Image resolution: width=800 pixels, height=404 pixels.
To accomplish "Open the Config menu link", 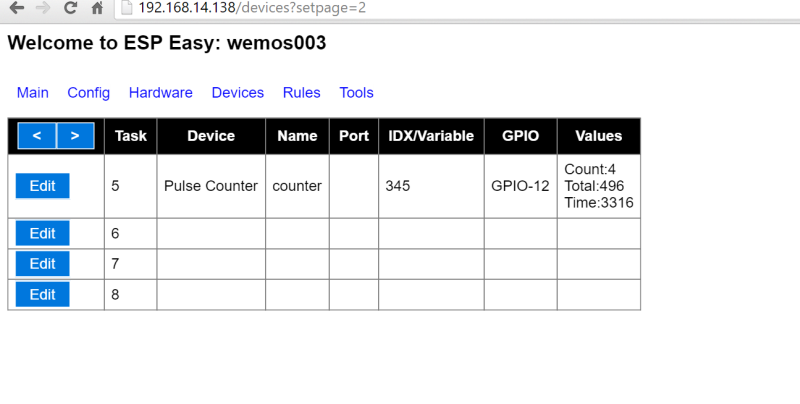I will click(x=89, y=93).
